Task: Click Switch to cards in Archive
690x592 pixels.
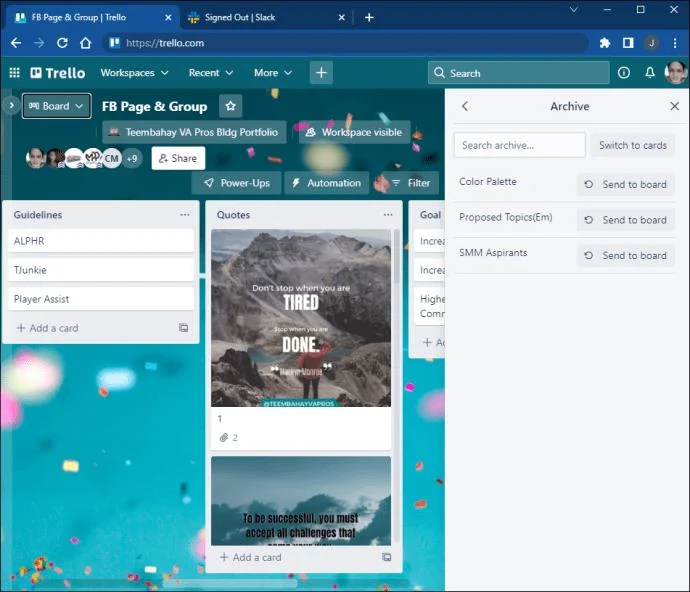Action: (x=632, y=145)
